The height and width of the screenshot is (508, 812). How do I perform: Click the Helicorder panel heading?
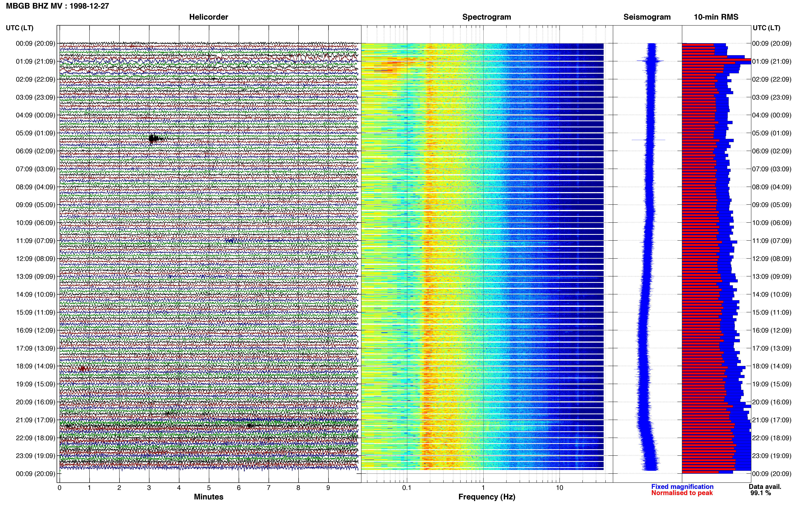tap(209, 17)
